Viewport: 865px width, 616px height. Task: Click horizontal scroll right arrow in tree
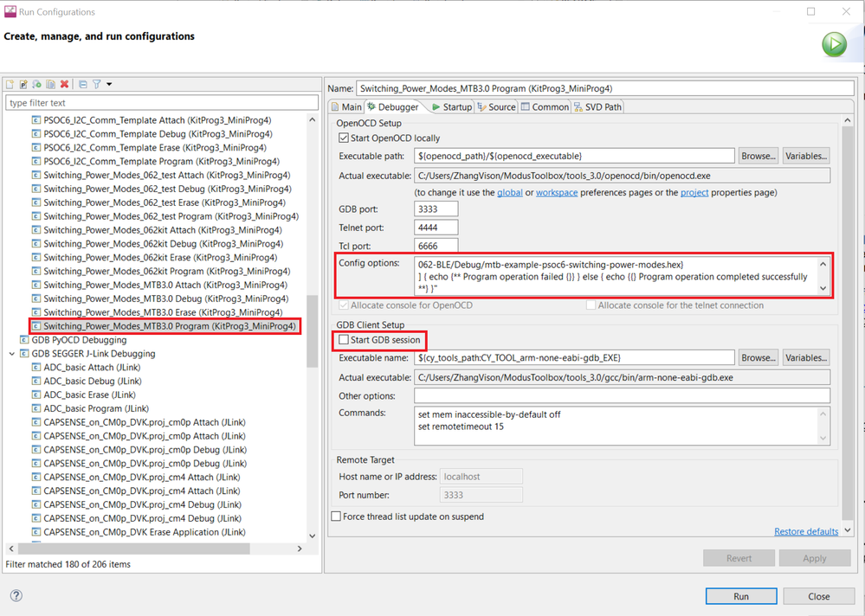click(300, 549)
